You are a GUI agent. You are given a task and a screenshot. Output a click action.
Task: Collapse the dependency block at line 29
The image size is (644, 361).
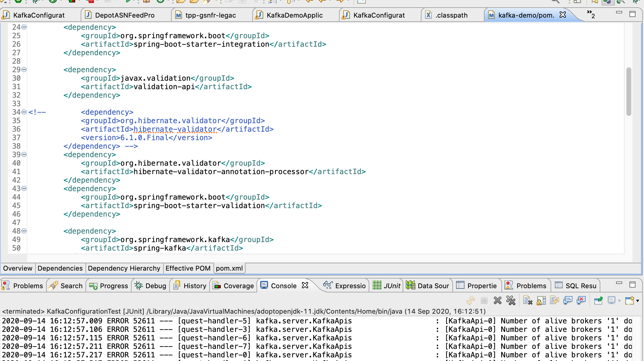click(24, 69)
